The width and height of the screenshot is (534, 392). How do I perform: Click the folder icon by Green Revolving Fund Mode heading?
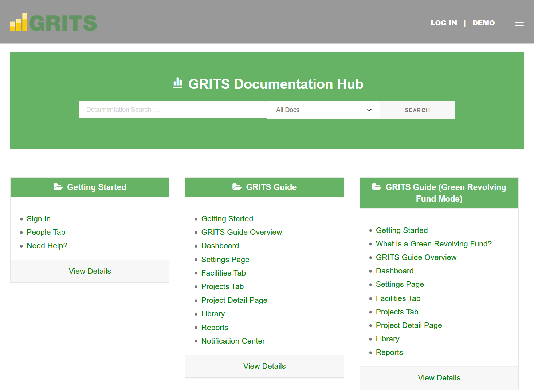(376, 187)
